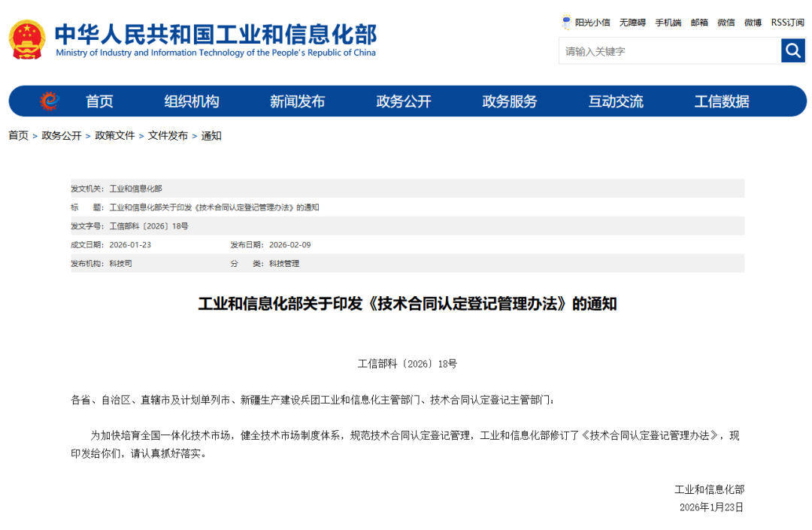Click the magnifying glass search button

[x=792, y=51]
